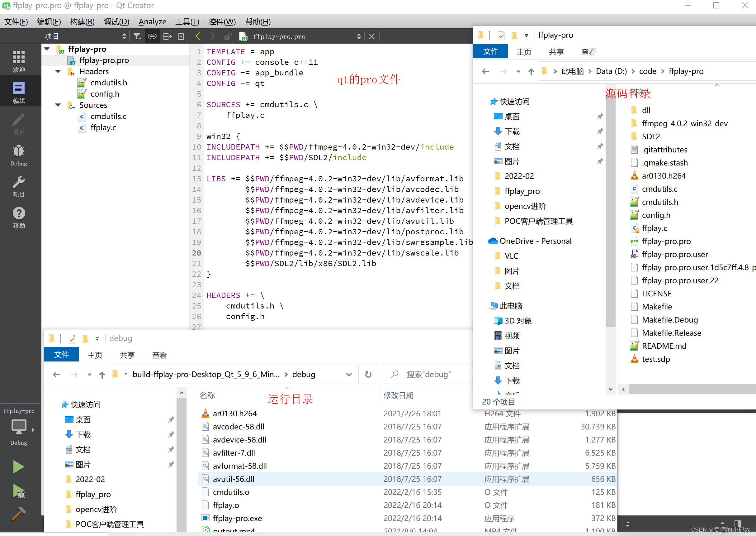Go forward in editor navigation history
This screenshot has width=756, height=536.
(x=212, y=36)
